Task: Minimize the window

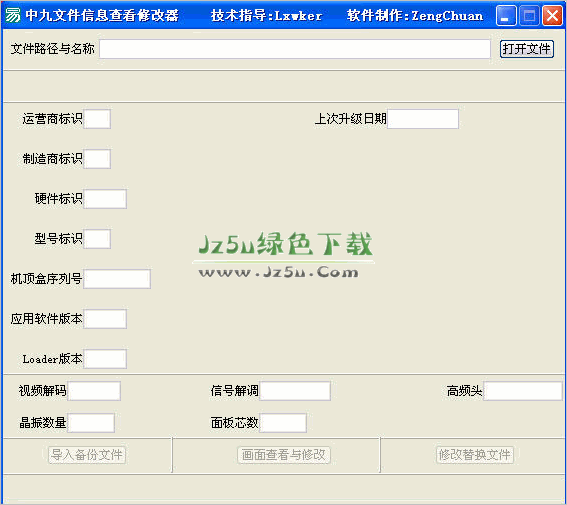Action: [x=506, y=16]
